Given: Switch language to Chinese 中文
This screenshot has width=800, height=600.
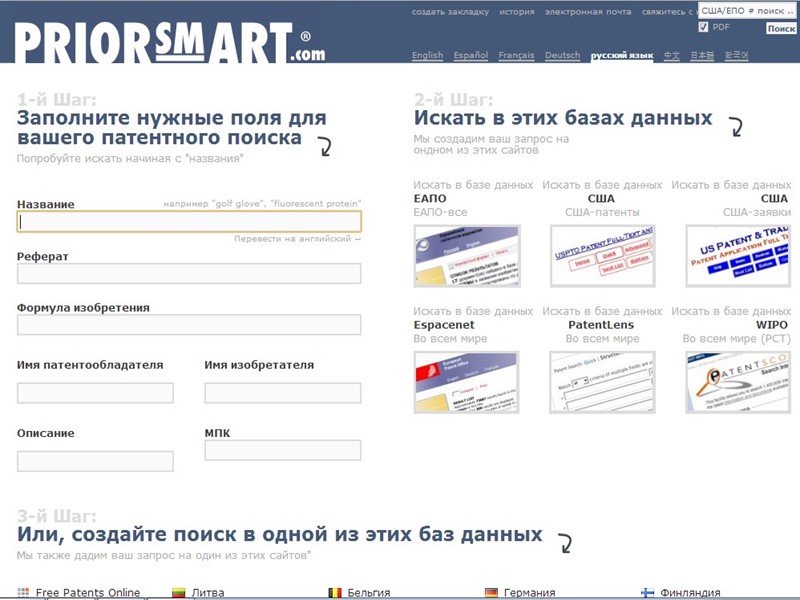Looking at the screenshot, I should (x=671, y=55).
